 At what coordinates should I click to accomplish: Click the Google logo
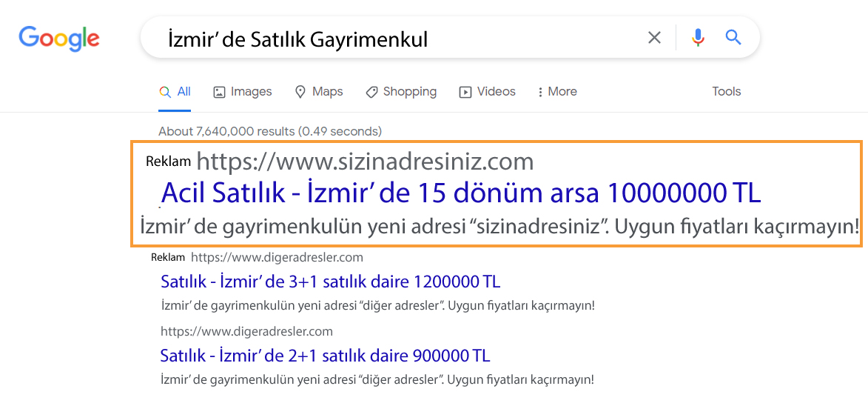pos(59,38)
